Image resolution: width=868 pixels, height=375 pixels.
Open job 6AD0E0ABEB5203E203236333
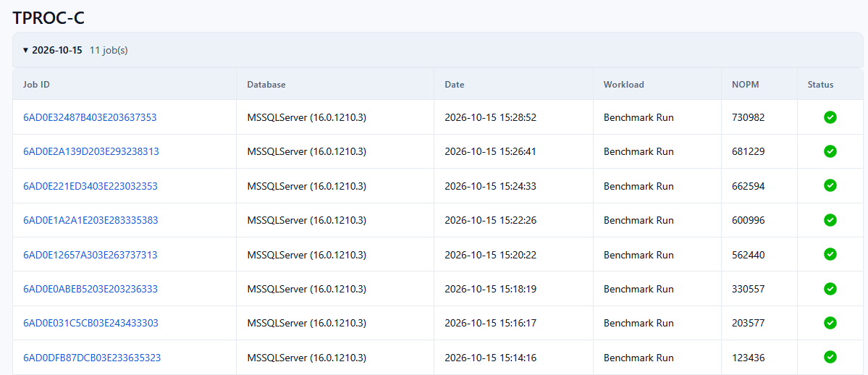[90, 289]
